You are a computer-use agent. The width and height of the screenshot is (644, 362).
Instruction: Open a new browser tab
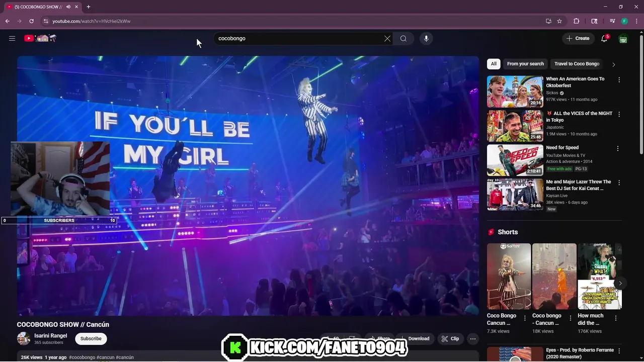[x=89, y=7]
